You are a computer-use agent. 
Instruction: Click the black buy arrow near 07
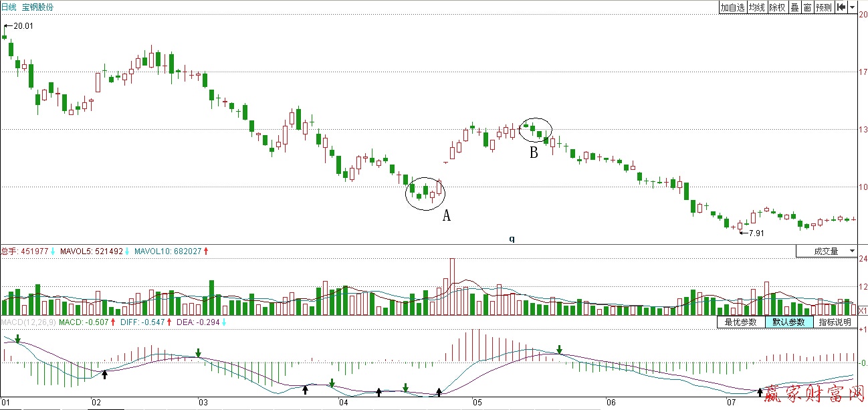(x=760, y=391)
